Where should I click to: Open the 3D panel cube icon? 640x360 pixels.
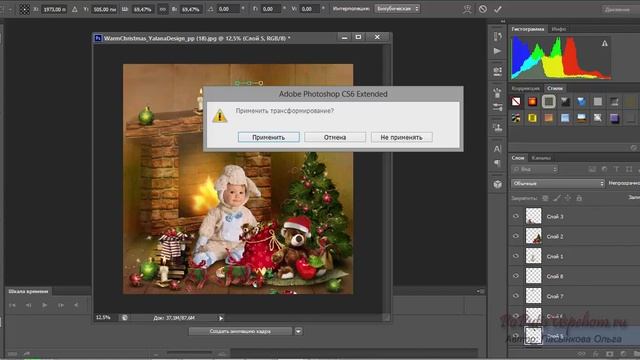pos(497,184)
